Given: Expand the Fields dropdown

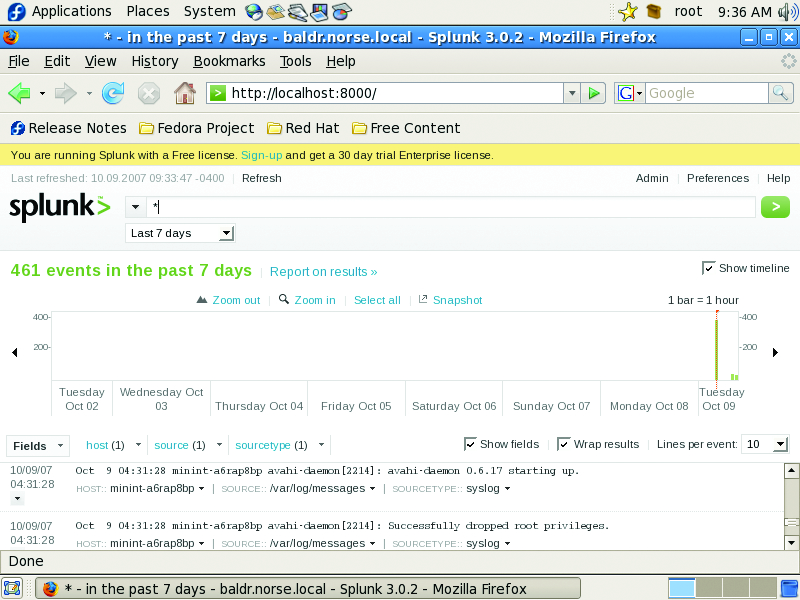Looking at the screenshot, I should tap(38, 445).
